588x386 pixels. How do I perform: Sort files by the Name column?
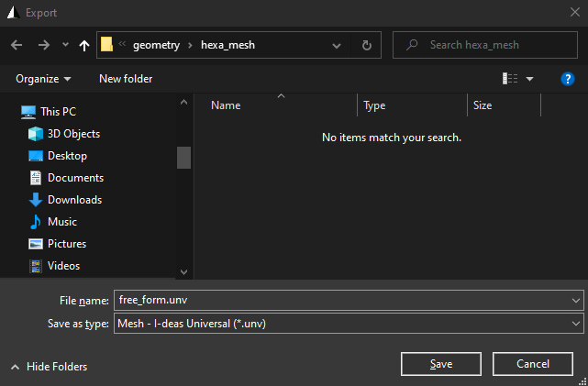[x=226, y=105]
